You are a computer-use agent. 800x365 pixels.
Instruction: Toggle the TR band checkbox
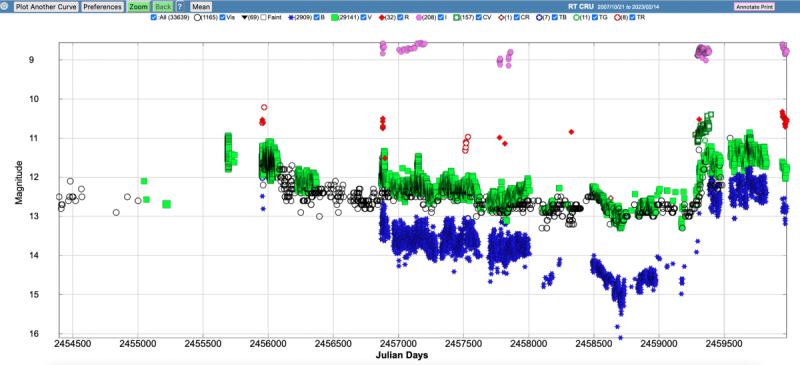click(x=633, y=17)
